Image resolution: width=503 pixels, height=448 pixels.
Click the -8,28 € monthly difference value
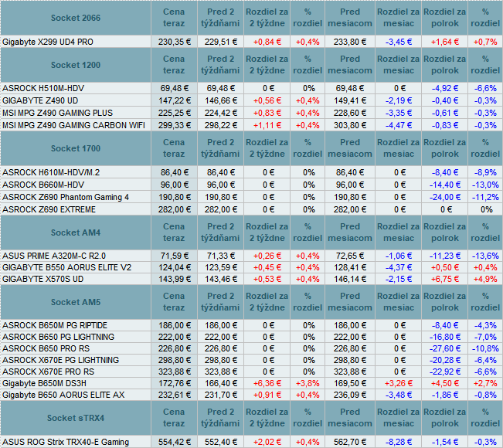point(399,442)
